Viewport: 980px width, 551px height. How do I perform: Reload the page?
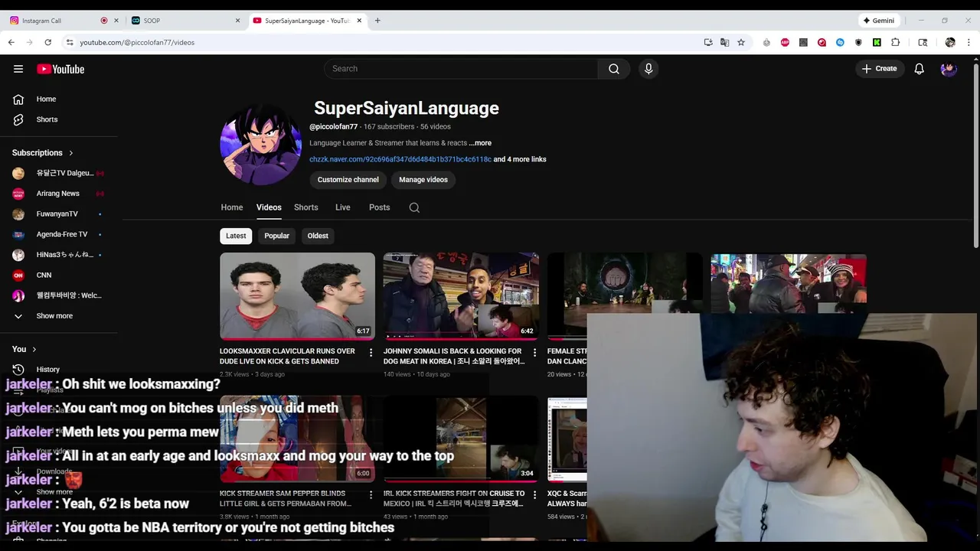[x=47, y=42]
